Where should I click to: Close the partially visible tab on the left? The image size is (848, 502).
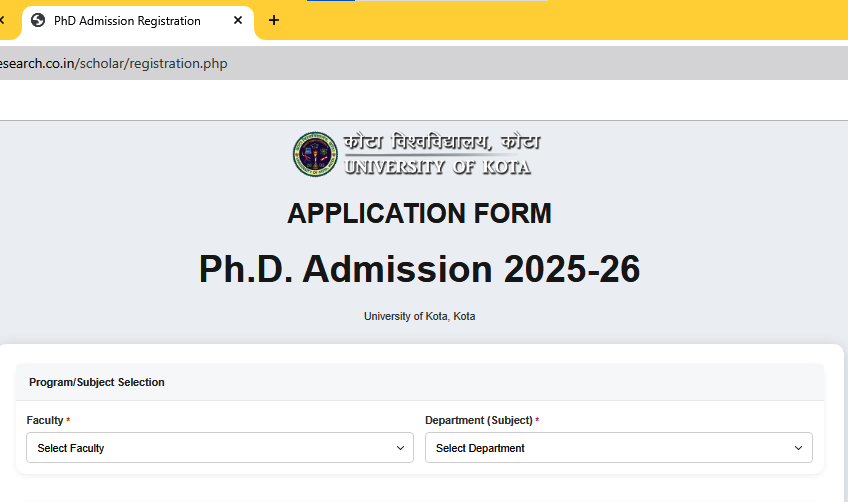3,20
